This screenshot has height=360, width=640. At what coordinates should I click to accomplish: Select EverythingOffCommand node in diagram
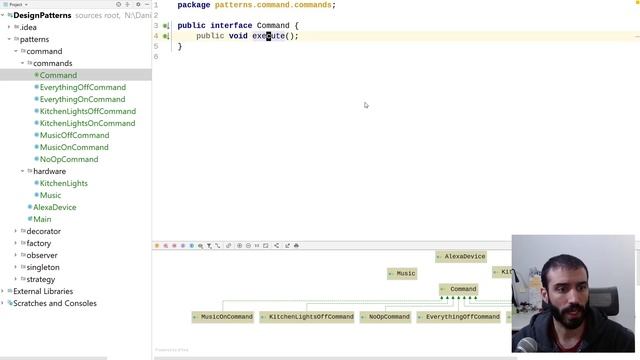[x=458, y=317]
